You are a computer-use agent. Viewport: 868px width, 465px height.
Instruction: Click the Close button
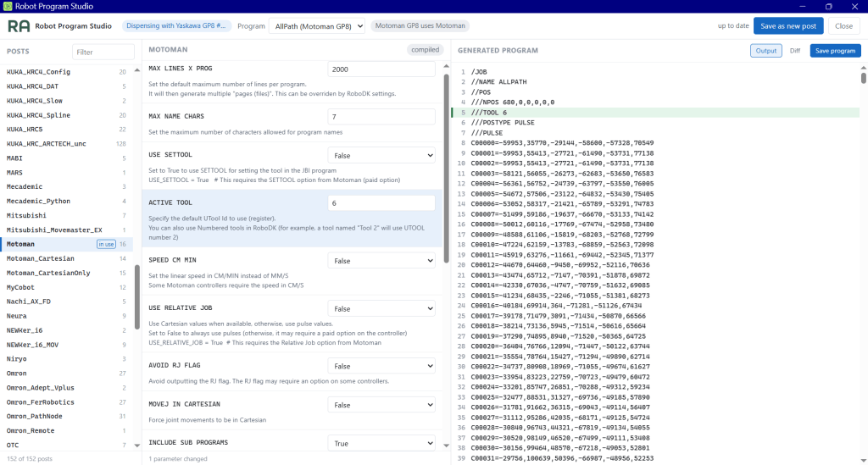point(843,26)
